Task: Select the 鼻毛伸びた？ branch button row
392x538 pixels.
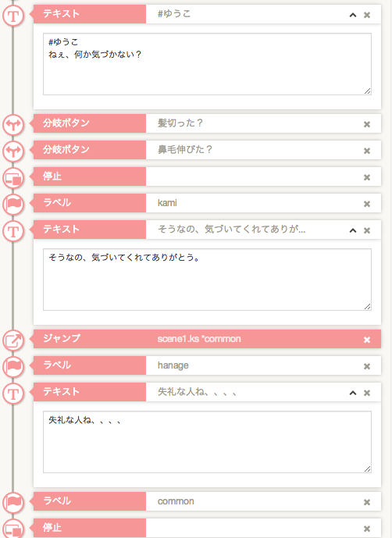Action: pos(208,150)
